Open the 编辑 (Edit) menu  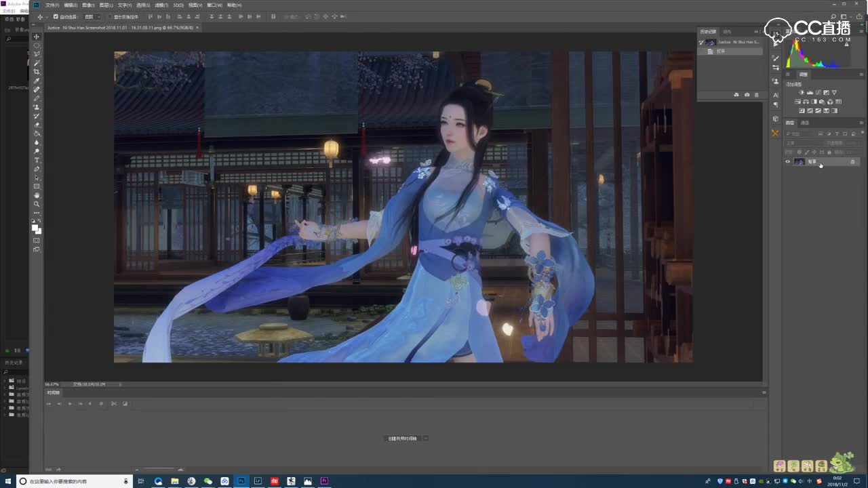point(70,5)
